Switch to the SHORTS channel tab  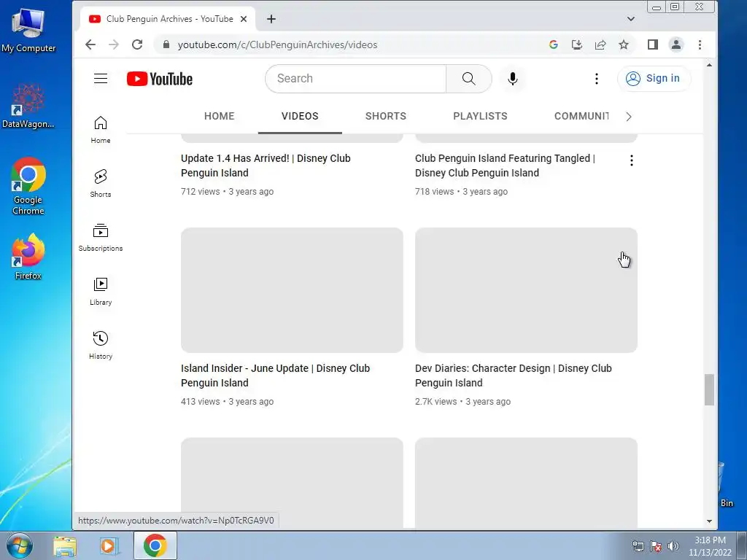click(x=386, y=116)
